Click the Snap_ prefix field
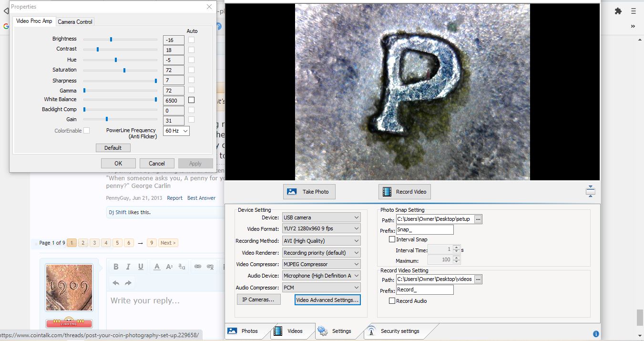Screen dimensions: 644x341 (425, 230)
